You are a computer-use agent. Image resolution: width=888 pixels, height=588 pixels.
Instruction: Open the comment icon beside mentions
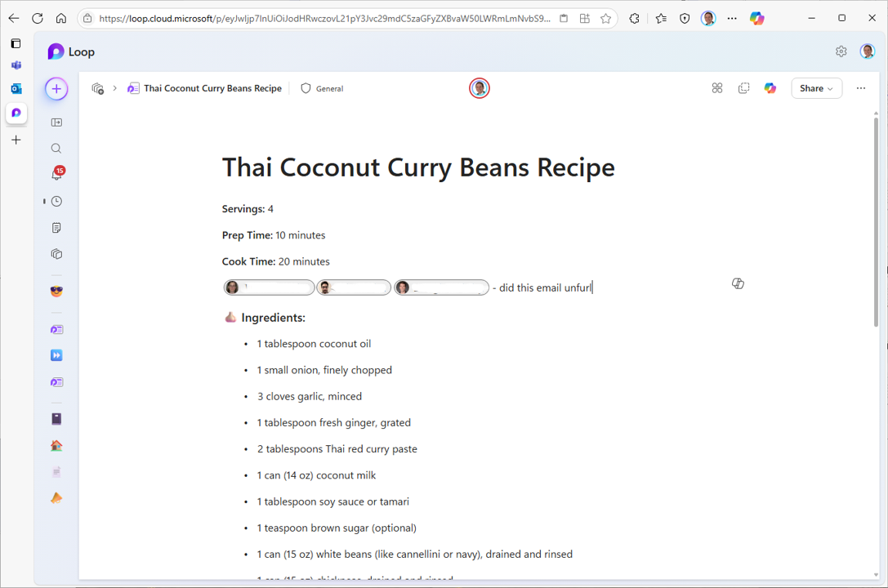tap(738, 283)
